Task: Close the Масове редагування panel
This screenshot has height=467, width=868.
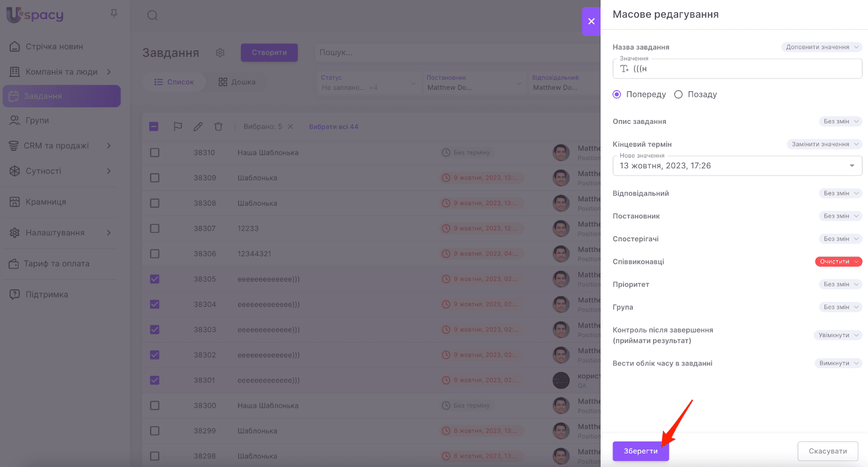Action: coord(591,21)
